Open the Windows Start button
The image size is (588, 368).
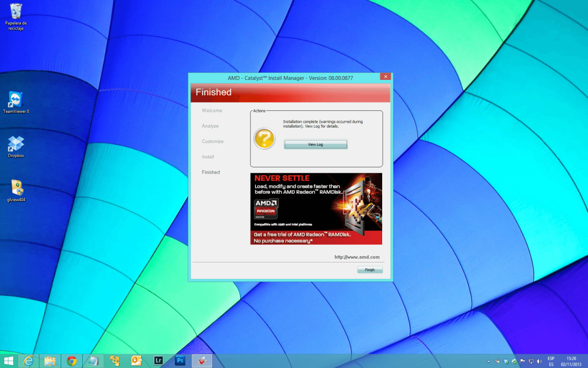(8, 361)
